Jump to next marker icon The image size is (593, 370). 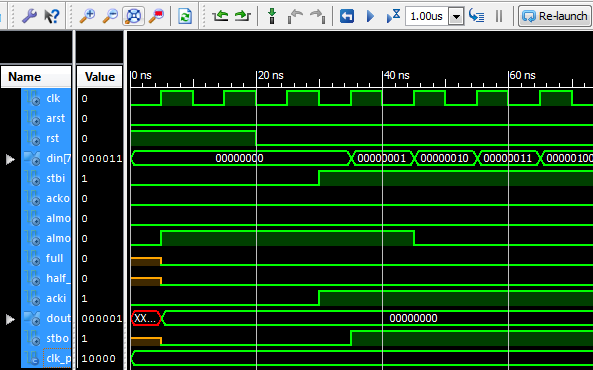(318, 16)
